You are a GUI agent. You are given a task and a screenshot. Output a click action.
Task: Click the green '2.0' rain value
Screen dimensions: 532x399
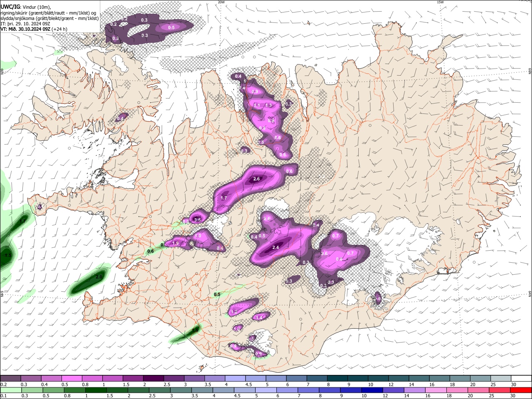click(x=99, y=277)
